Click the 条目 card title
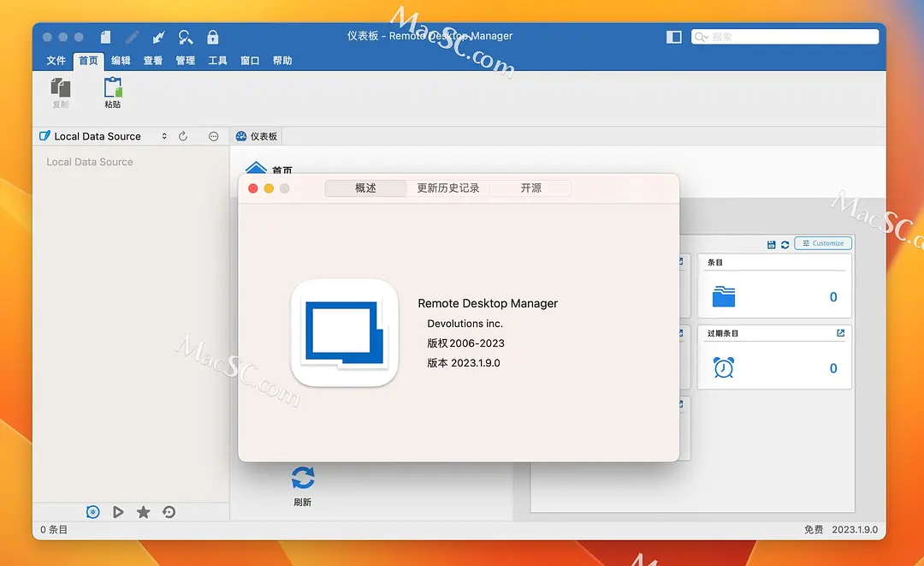 pos(714,262)
